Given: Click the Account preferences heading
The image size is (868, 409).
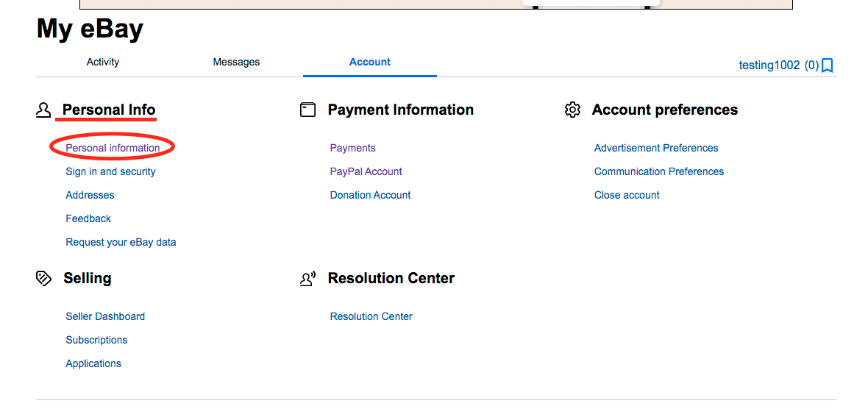Looking at the screenshot, I should (x=665, y=110).
